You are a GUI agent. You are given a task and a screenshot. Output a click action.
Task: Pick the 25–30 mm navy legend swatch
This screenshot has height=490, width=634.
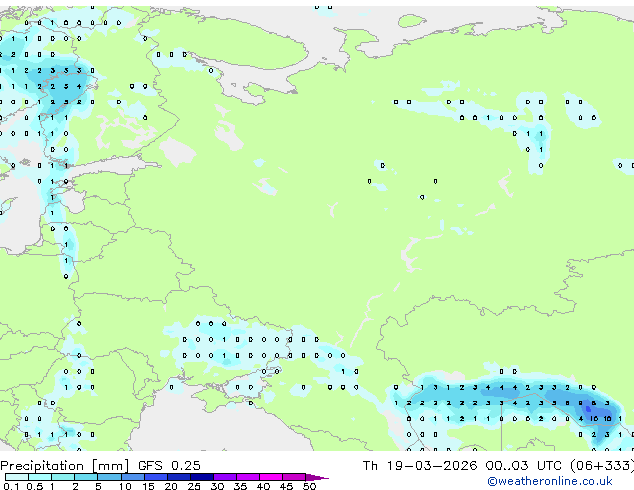coord(201,477)
